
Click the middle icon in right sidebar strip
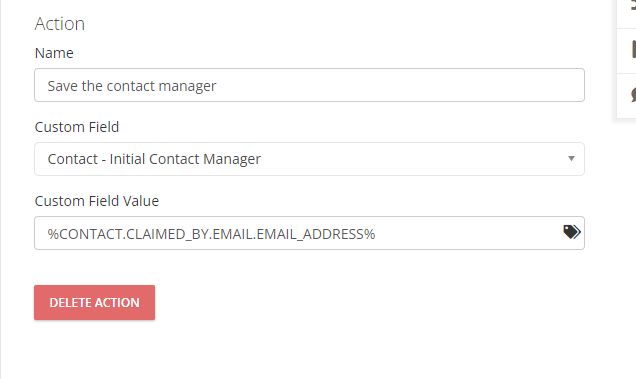click(x=634, y=50)
